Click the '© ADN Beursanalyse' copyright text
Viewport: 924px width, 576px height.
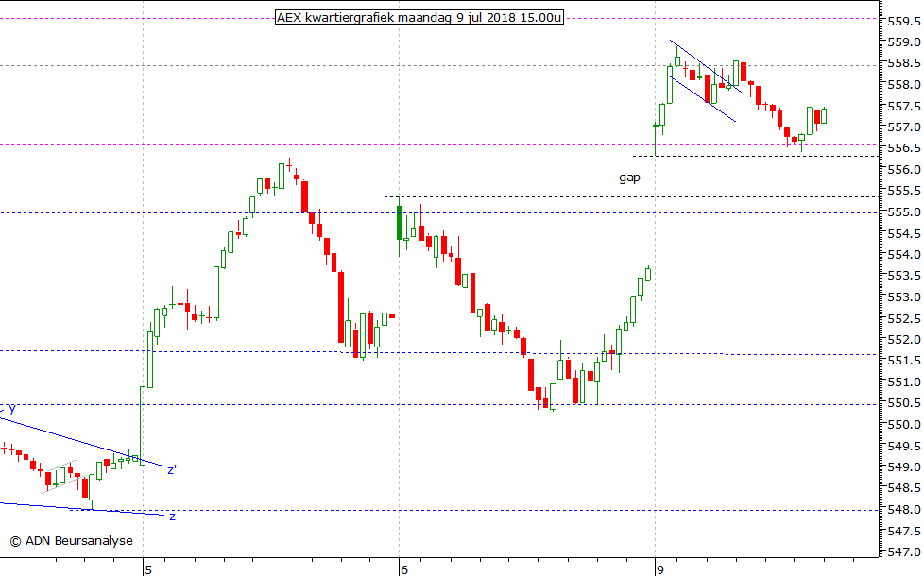click(x=71, y=541)
